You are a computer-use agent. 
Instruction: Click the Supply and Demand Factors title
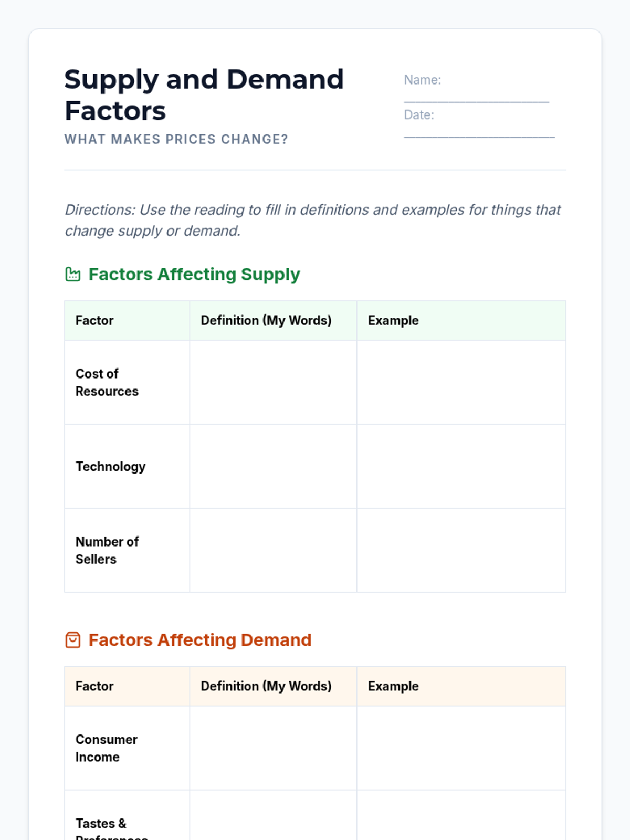point(204,95)
